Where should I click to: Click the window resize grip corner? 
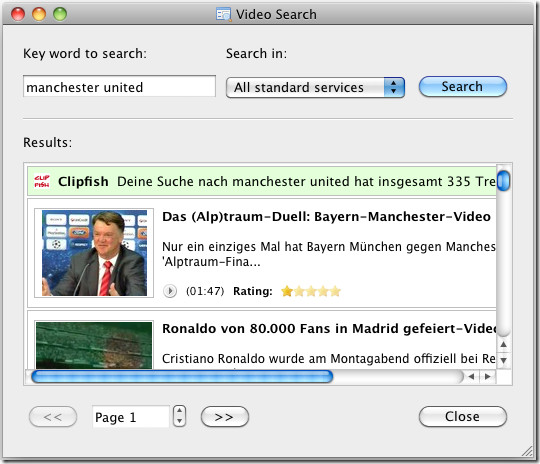[x=527, y=451]
